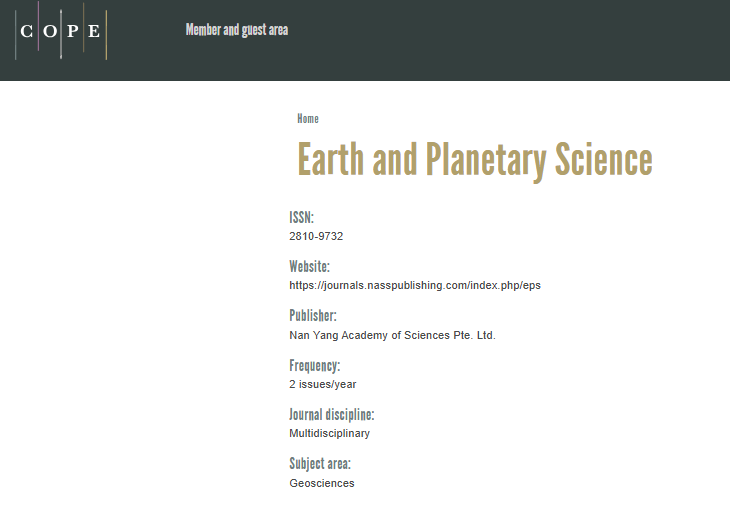The height and width of the screenshot is (510, 730).
Task: Go to the Home breadcrumb link
Action: pos(308,119)
